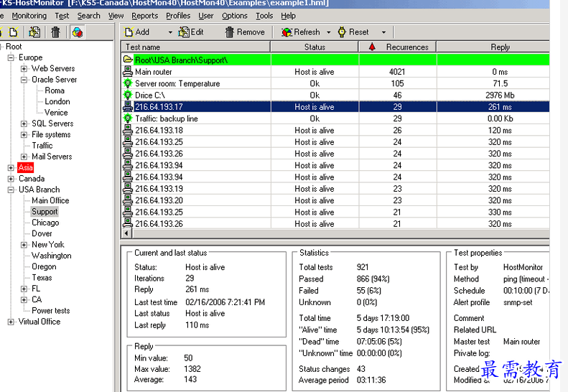568x392 pixels.
Task: Collapse the Oracle Server node
Action: [24, 80]
